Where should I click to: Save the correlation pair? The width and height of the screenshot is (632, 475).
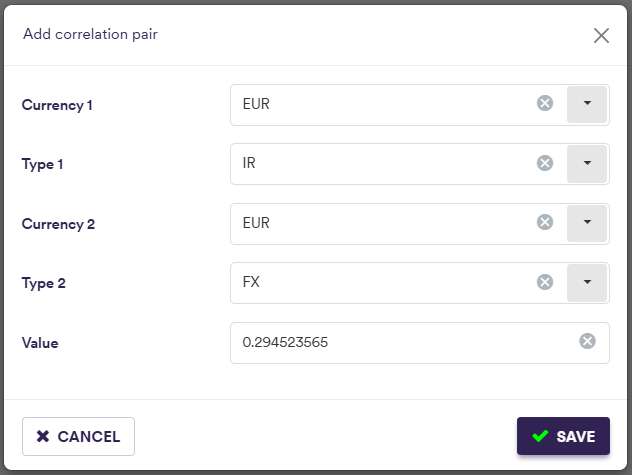(563, 436)
